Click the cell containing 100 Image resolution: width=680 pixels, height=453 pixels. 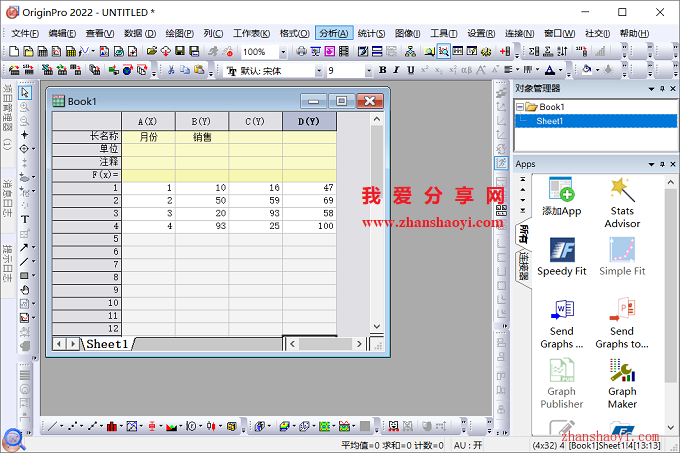(x=309, y=226)
